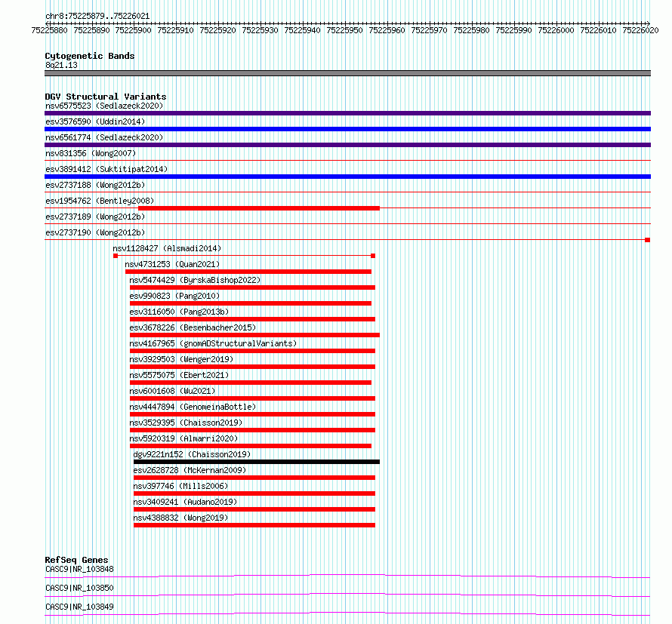Open the nsv6575523 (Sedlazeck2020) variant label
This screenshot has width=672, height=624.
[104, 106]
